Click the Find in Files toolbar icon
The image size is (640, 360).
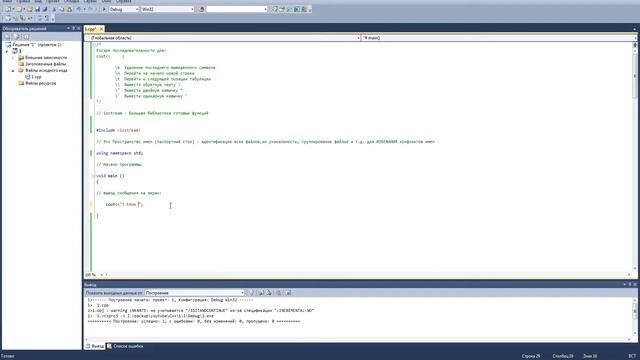coord(201,9)
